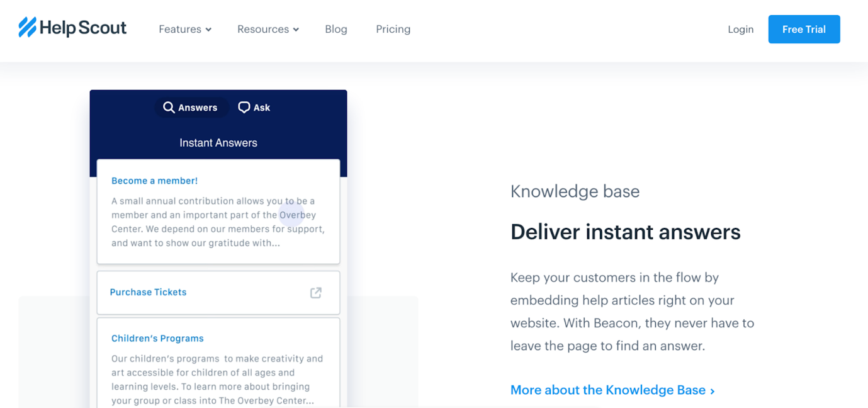Open the Blog page from the navigation
Image resolution: width=868 pixels, height=408 pixels.
[x=335, y=29]
